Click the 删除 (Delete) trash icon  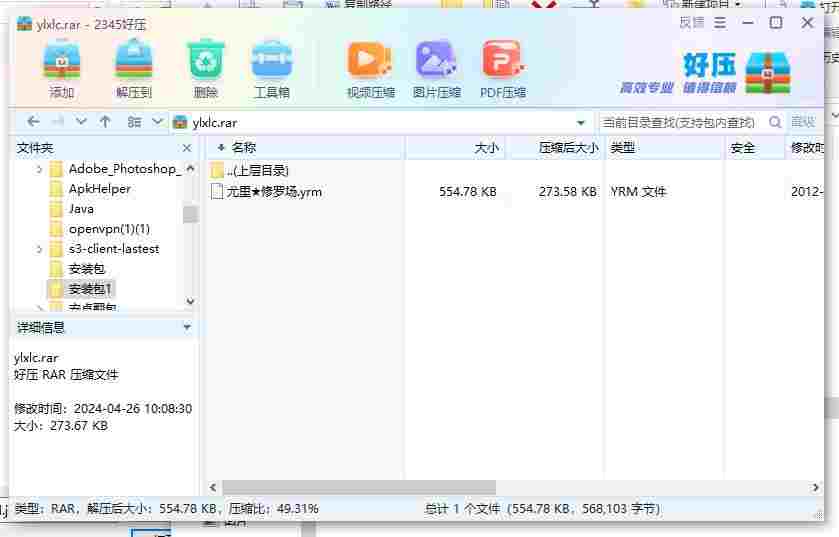tap(205, 70)
